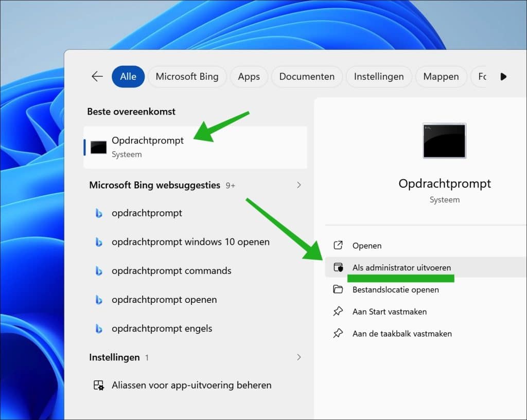Image resolution: width=527 pixels, height=420 pixels.
Task: Switch to the Microsoft Bing filter
Action: tap(187, 77)
